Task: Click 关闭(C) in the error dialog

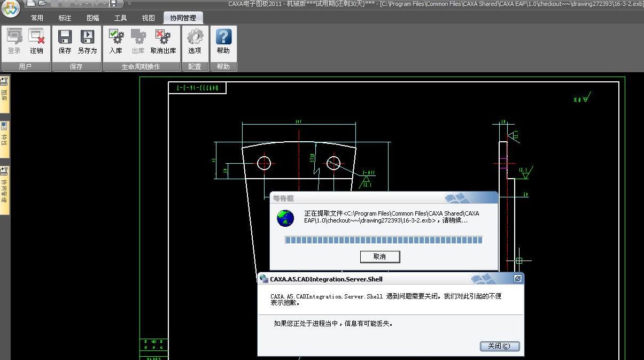Action: tap(500, 346)
